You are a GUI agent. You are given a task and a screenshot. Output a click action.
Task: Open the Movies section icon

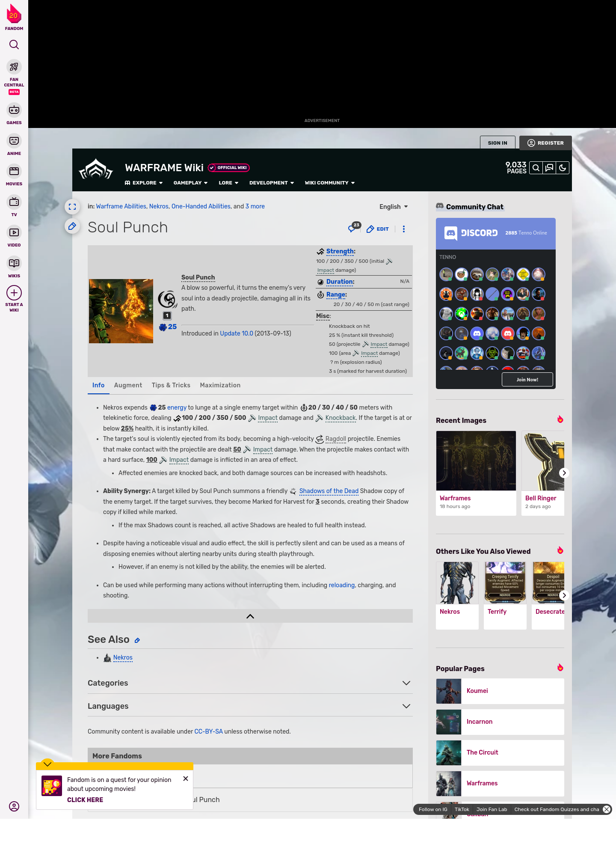tap(14, 171)
